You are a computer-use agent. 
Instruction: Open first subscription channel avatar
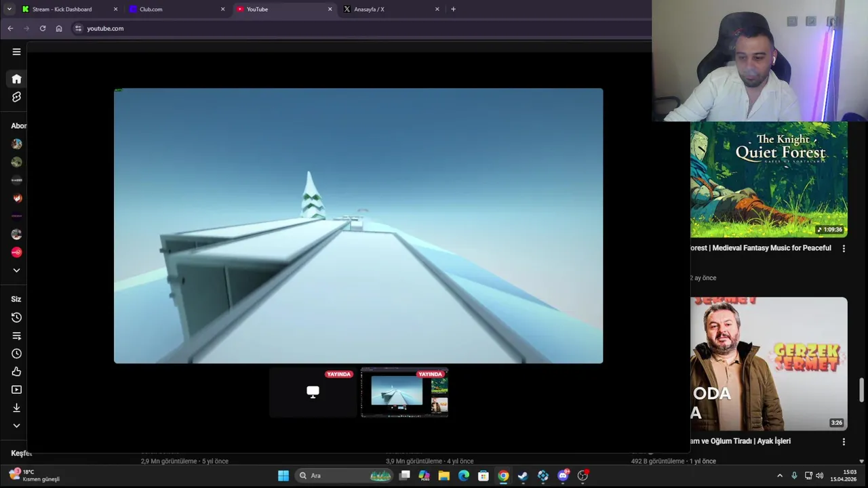pos(16,144)
